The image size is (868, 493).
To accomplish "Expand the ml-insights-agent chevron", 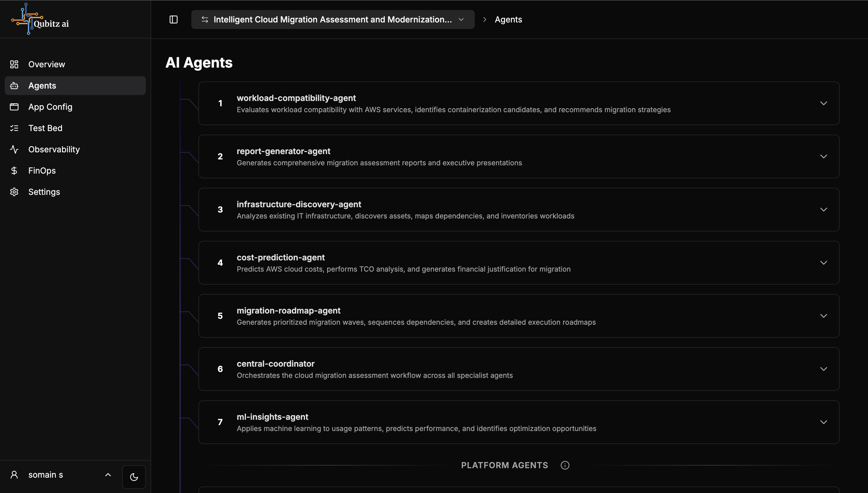I will coord(823,422).
